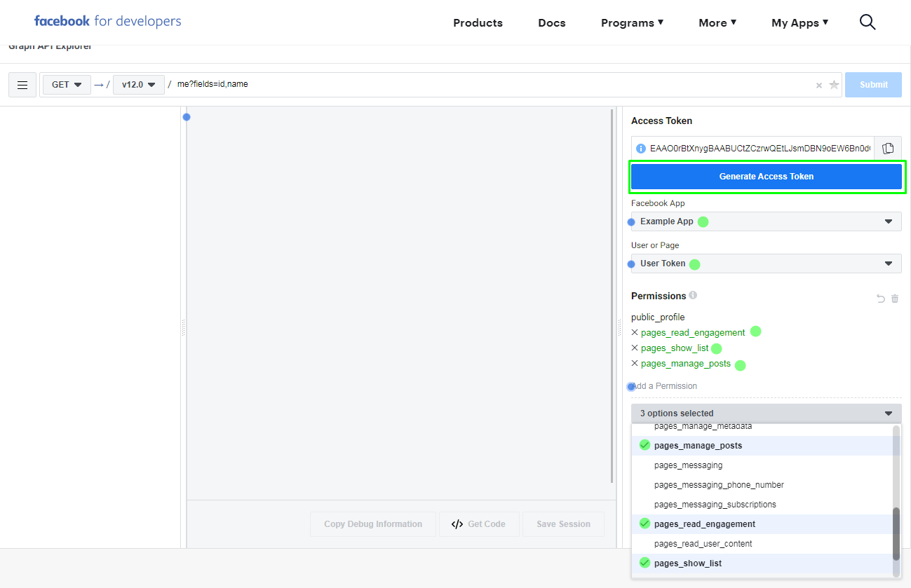911x588 pixels.
Task: Open the search magnifier icon
Action: coord(868,22)
